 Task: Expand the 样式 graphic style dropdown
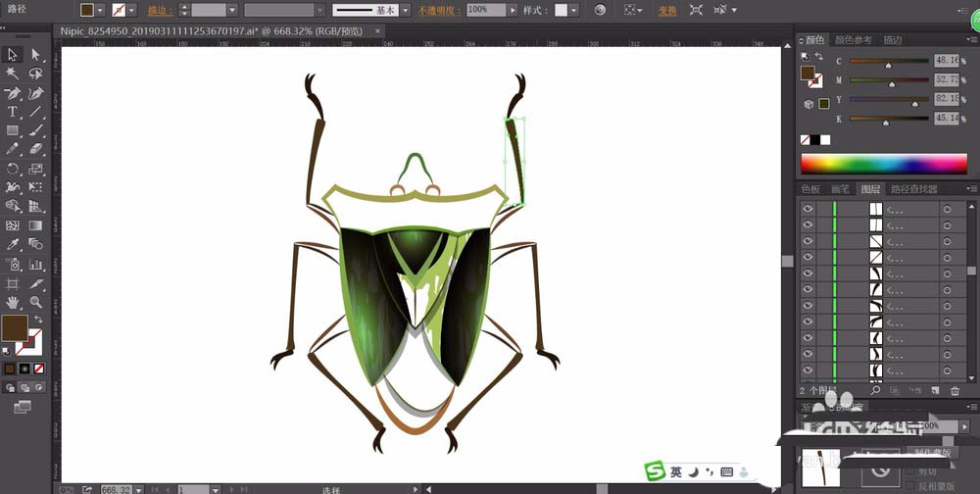pos(573,10)
